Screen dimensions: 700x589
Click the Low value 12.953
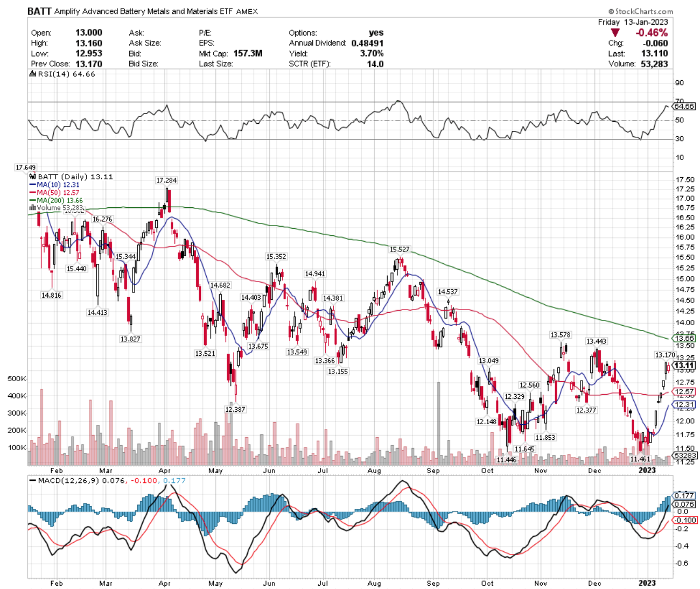(x=89, y=53)
